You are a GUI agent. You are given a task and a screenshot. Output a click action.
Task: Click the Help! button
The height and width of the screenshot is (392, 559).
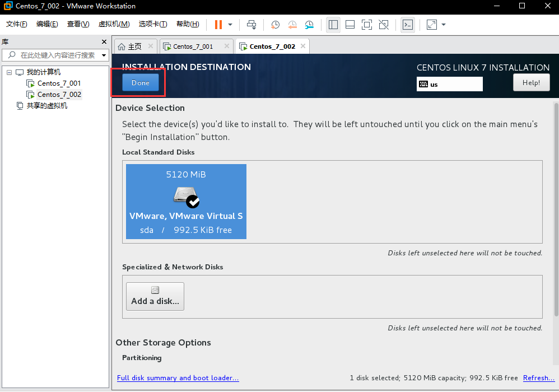531,83
